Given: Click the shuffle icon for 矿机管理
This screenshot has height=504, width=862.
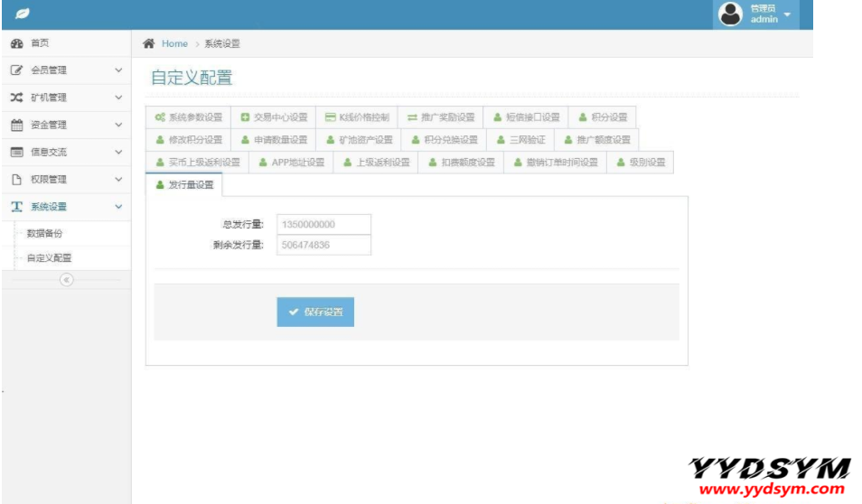Looking at the screenshot, I should [17, 98].
